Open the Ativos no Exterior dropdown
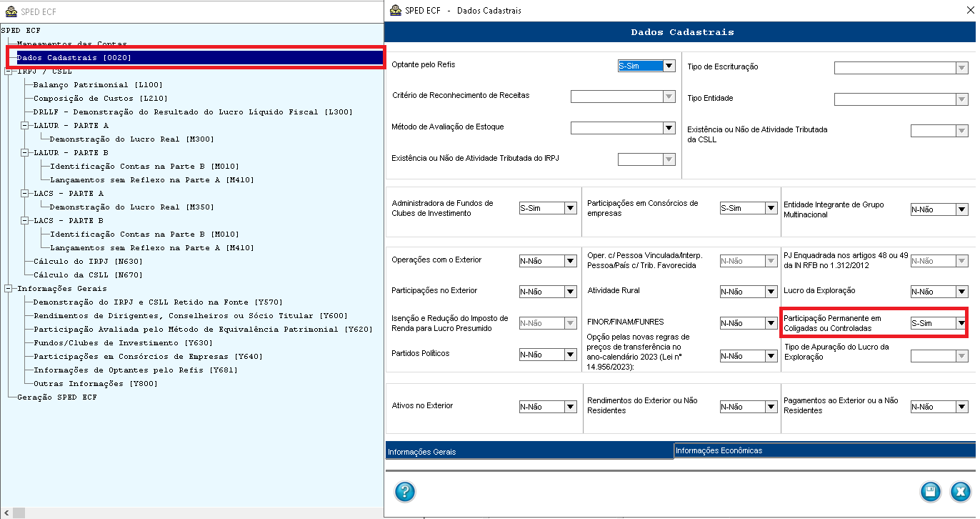 [x=570, y=407]
